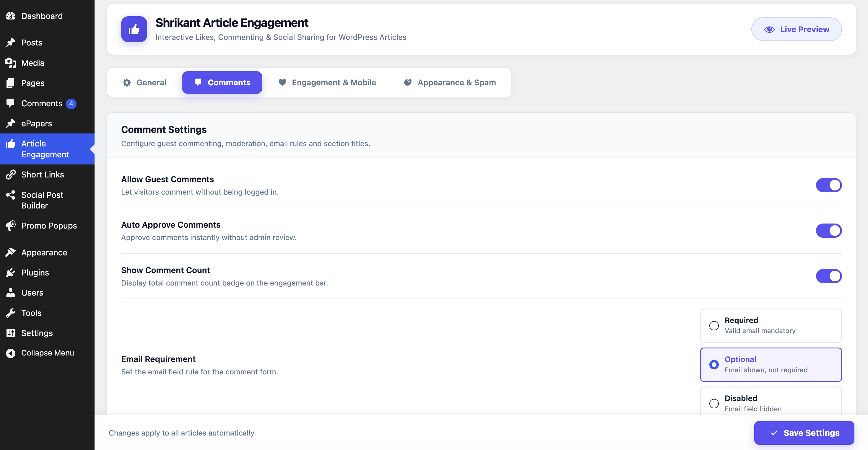Click the Email Requirement label
868x450 pixels.
click(x=158, y=359)
